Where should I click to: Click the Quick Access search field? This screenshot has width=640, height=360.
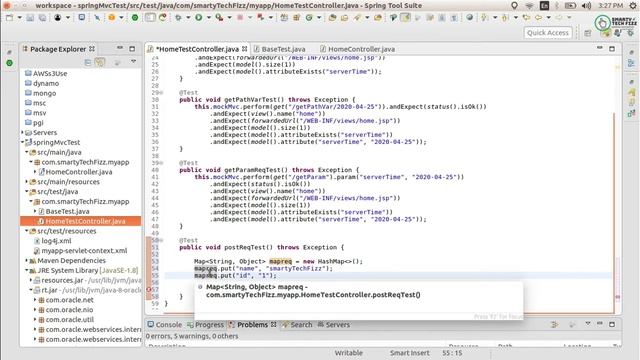click(x=548, y=33)
